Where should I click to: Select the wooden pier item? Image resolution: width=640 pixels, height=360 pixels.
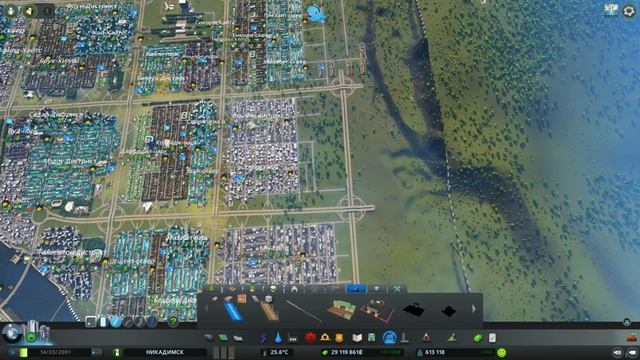point(270,311)
